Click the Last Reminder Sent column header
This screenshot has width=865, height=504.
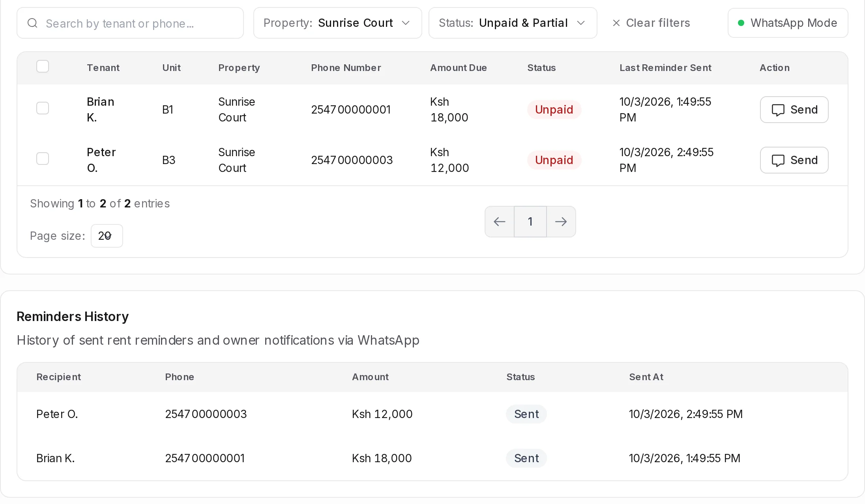pos(665,68)
